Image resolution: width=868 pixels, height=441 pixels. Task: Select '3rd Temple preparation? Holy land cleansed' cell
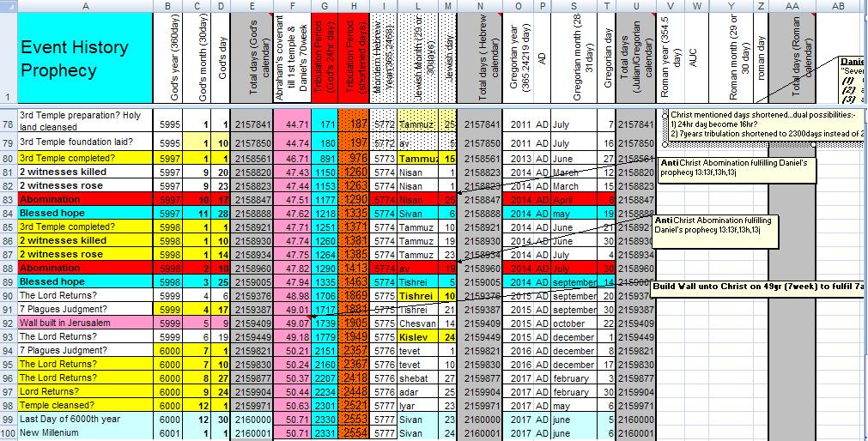point(85,121)
